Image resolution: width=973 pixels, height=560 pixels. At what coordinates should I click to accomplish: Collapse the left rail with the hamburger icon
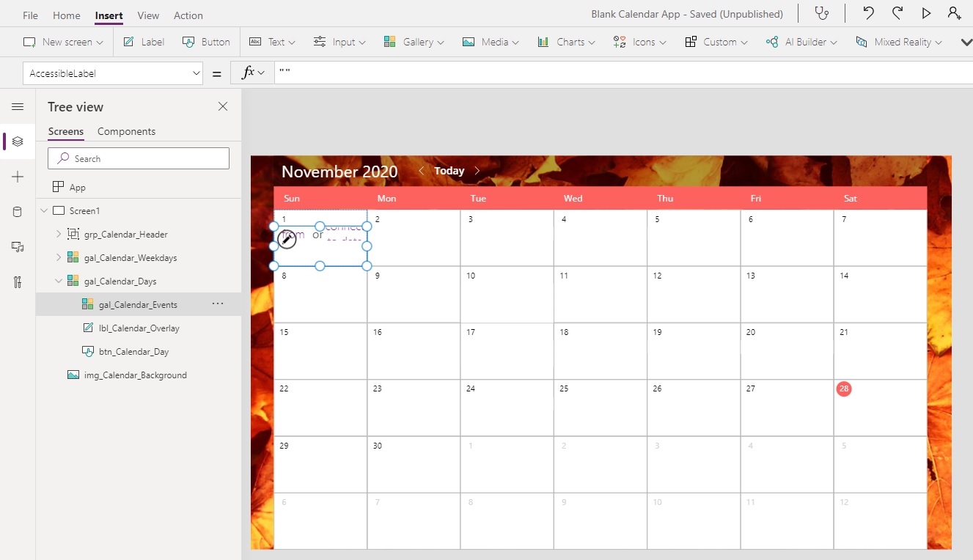coord(16,106)
